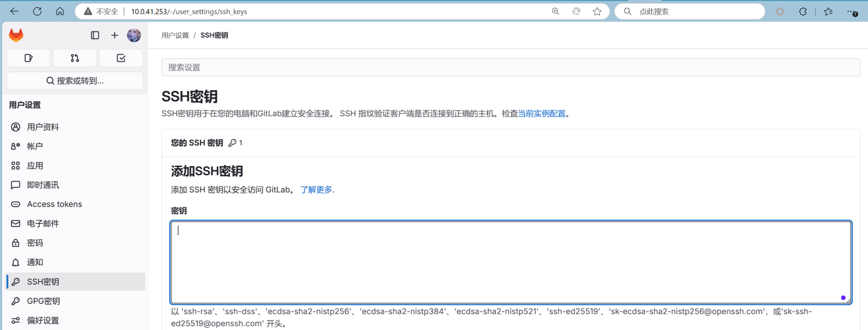Select SSH密钥 in sidebar
Screen dimensions: 868x330
[75, 282]
